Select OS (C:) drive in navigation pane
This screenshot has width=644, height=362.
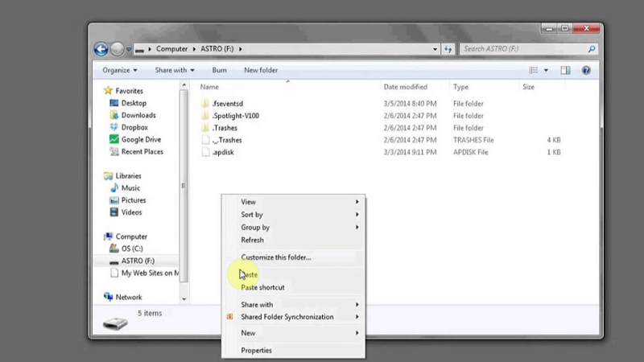pyautogui.click(x=131, y=249)
